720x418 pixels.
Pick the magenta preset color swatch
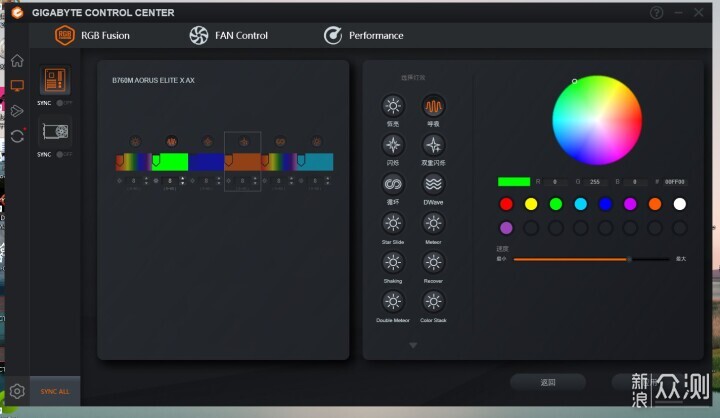(630, 204)
